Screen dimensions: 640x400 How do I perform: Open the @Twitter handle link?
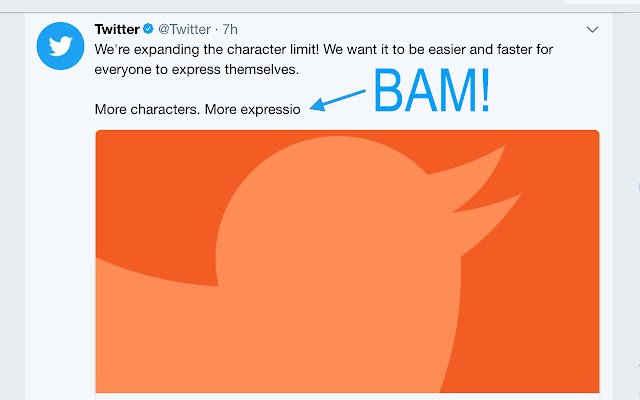(184, 29)
